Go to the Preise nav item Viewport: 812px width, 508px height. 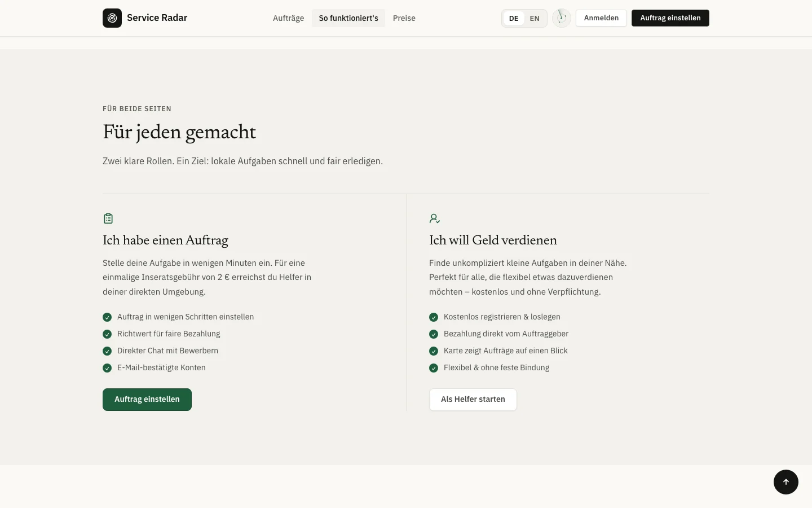404,18
